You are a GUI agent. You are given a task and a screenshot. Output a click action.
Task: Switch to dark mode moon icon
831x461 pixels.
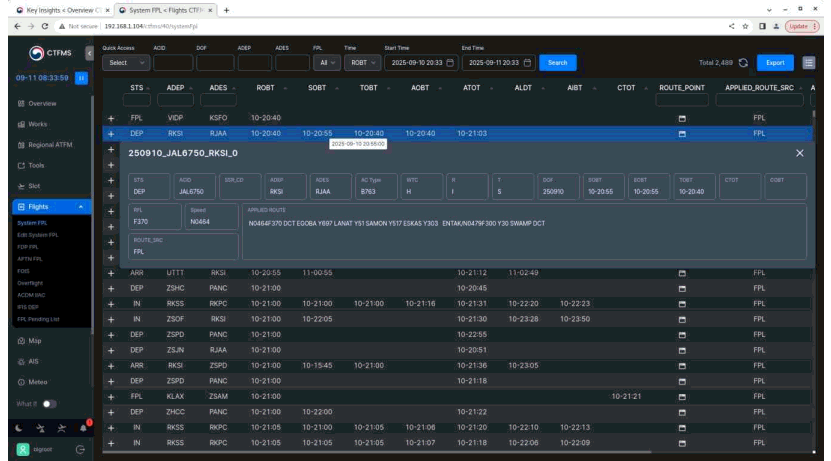coord(19,428)
